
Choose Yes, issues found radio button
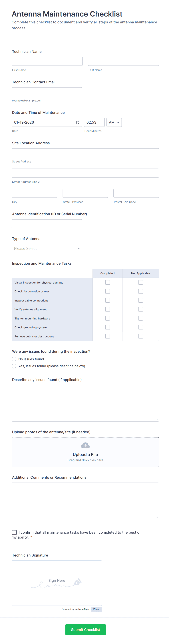[14, 366]
